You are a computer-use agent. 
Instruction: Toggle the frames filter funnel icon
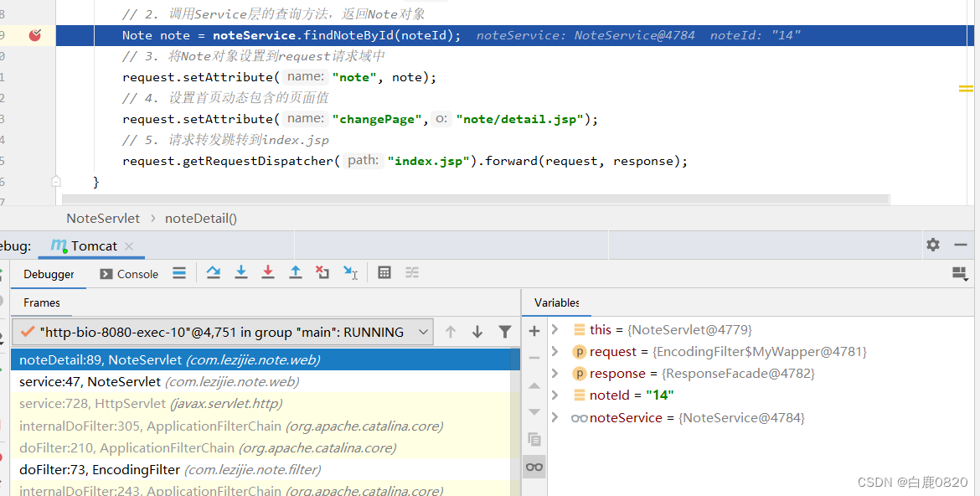point(505,332)
